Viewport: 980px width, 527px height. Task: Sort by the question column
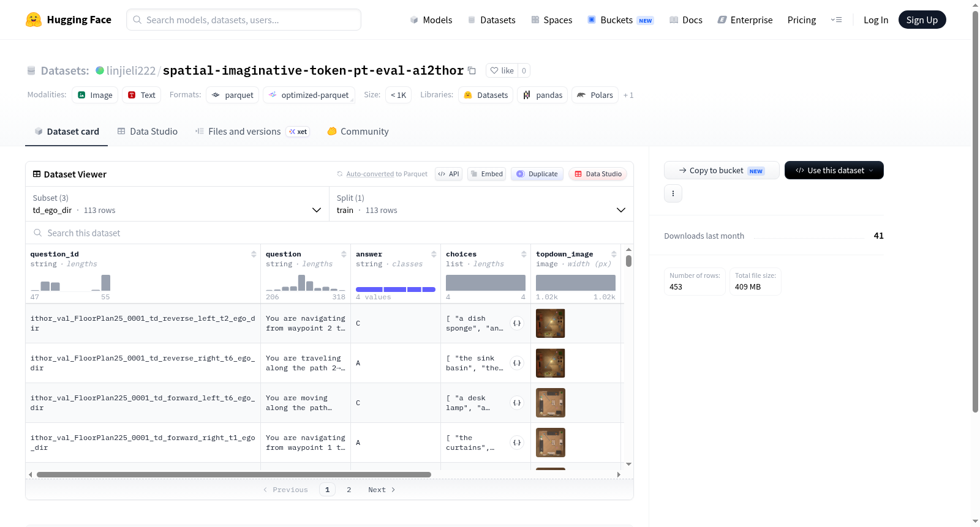(x=344, y=254)
